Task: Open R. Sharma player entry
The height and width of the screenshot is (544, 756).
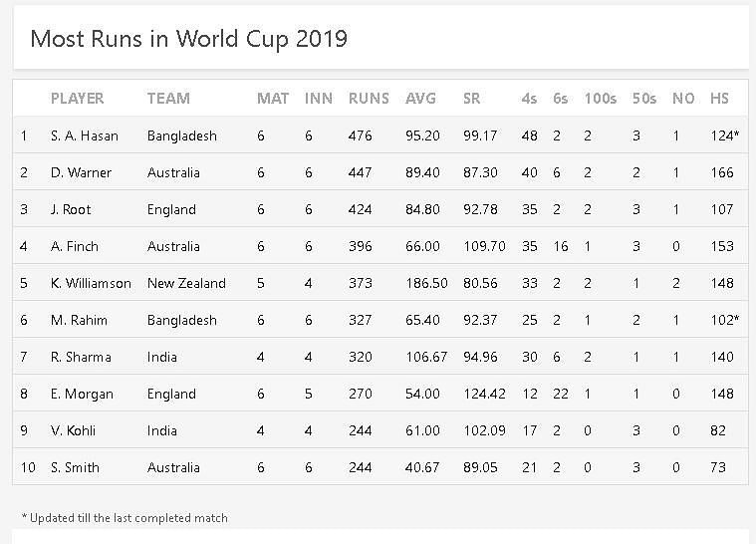Action: 81,357
